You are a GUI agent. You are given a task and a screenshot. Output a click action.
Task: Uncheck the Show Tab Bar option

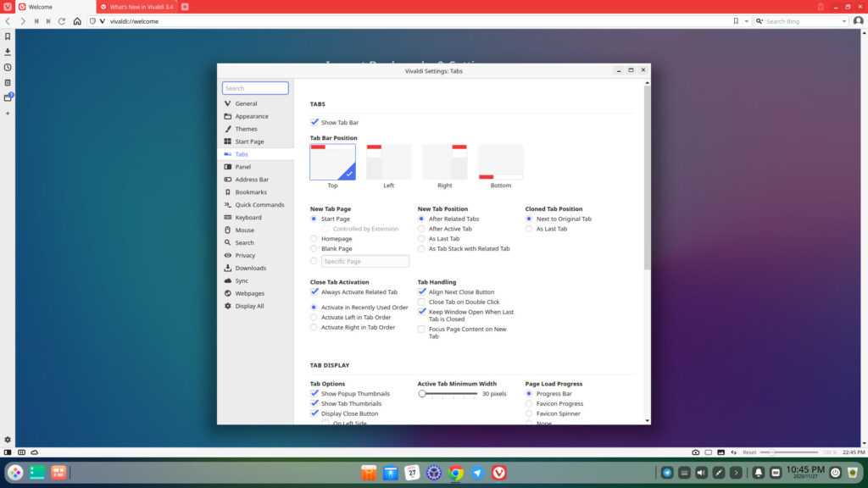coord(314,122)
